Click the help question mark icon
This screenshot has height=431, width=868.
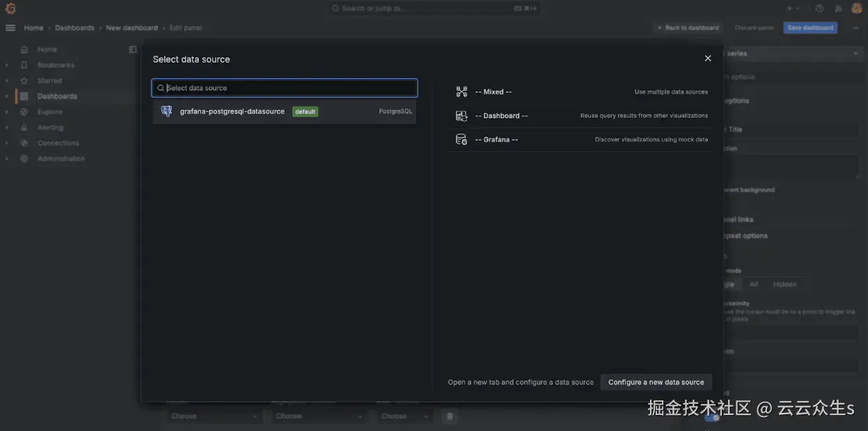pyautogui.click(x=819, y=8)
